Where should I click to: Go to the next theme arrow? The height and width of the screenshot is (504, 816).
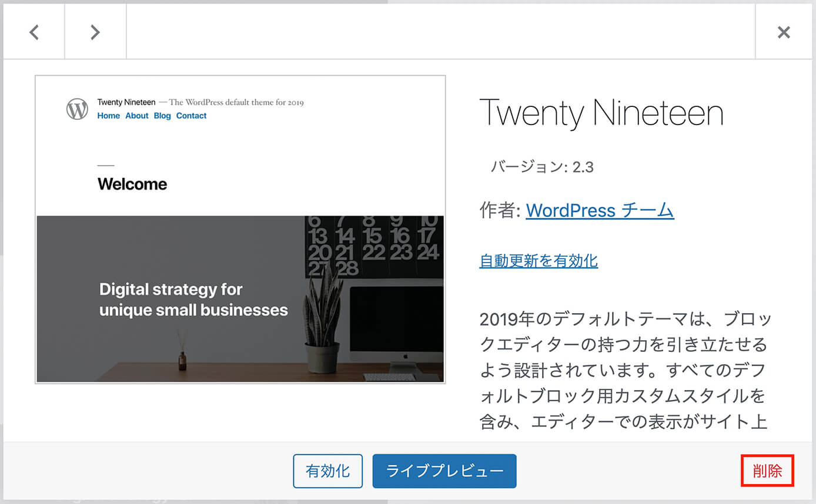[95, 32]
